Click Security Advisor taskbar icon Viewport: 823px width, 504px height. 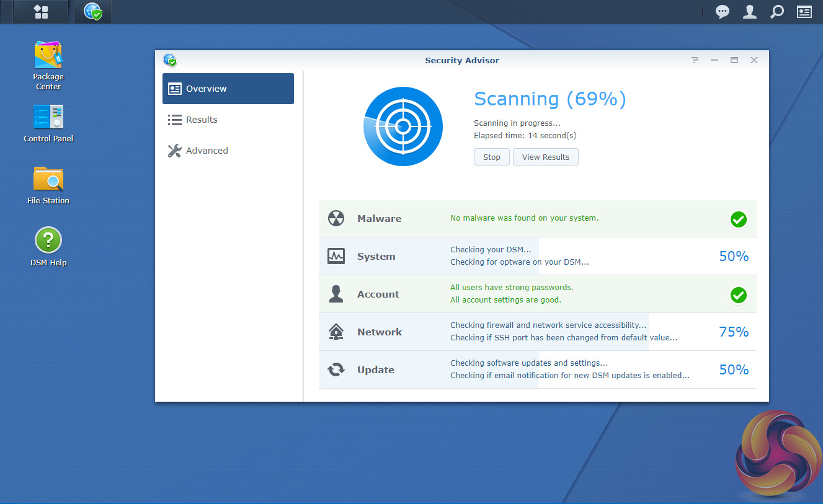(93, 12)
